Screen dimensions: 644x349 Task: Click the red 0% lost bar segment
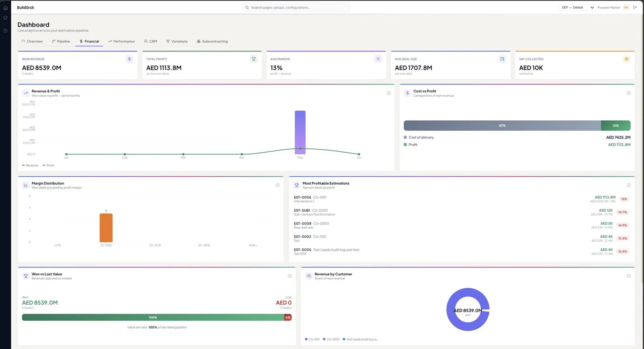coord(288,318)
